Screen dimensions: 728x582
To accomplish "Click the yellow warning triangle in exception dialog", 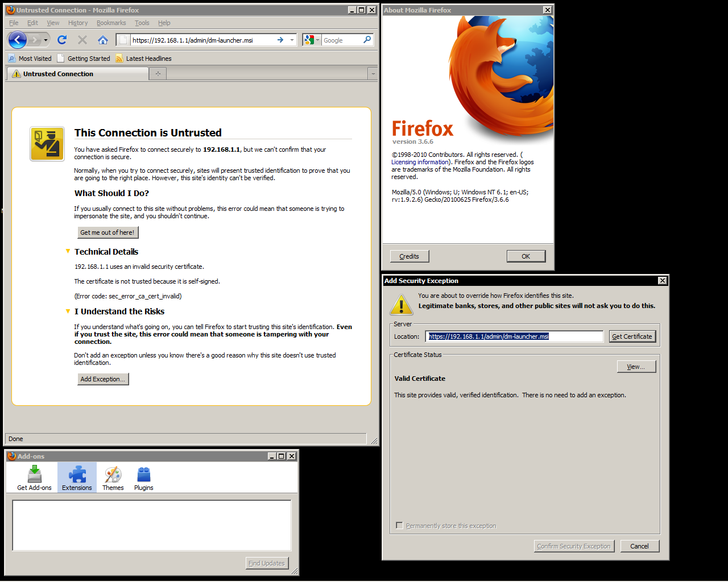I will [x=402, y=305].
